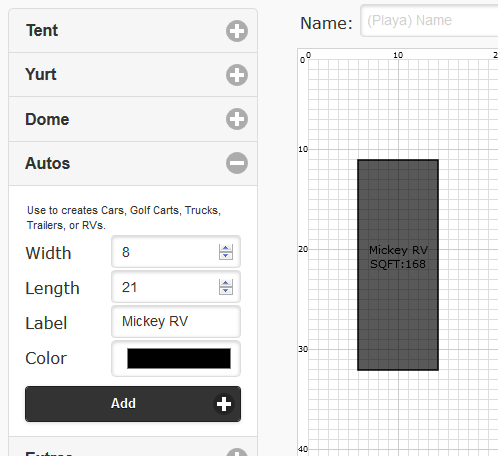Focus the Label field containing Mickey RV
This screenshot has height=456, width=498.
tap(176, 322)
